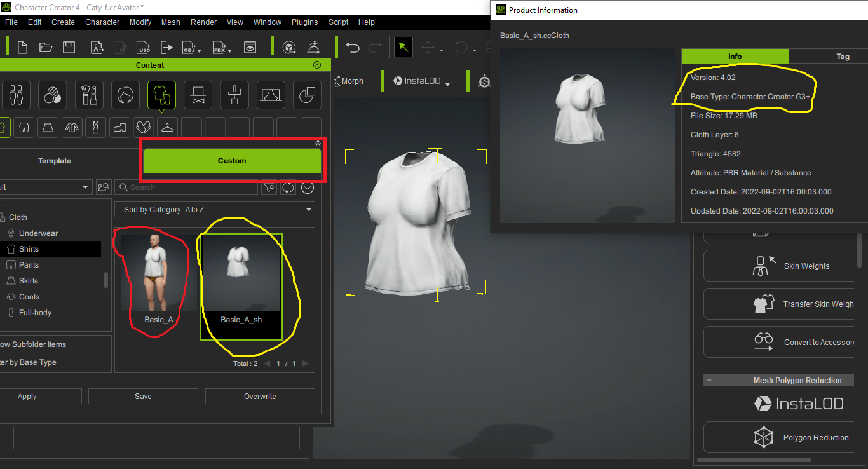Open the Stage curtain category icon
This screenshot has height=469, width=868.
point(271,95)
